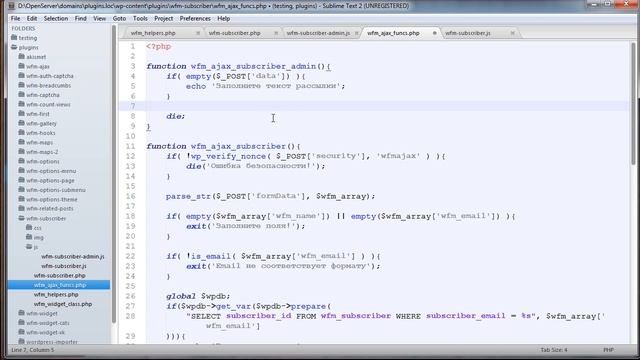Place cursor on 'global $wpdb;' line

[x=198, y=296]
